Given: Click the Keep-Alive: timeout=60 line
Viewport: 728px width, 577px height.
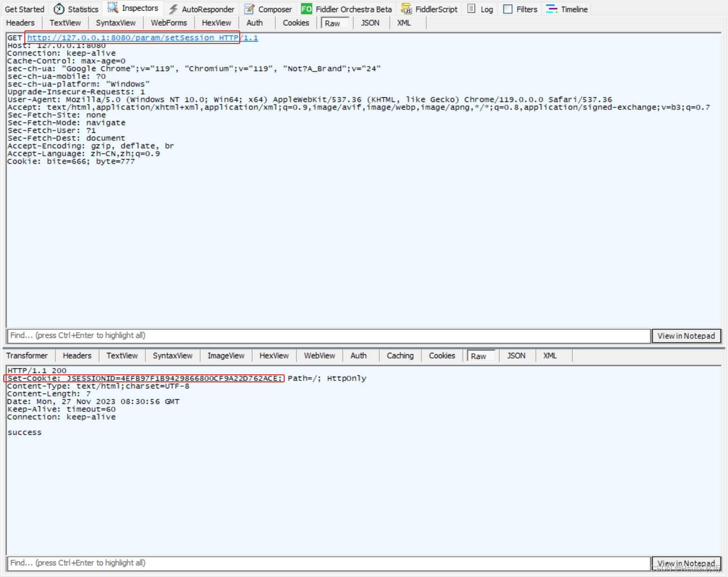Looking at the screenshot, I should pyautogui.click(x=61, y=409).
